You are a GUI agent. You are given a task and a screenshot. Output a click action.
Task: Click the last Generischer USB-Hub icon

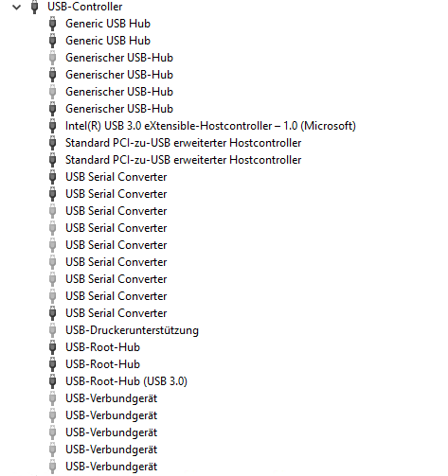pos(53,109)
